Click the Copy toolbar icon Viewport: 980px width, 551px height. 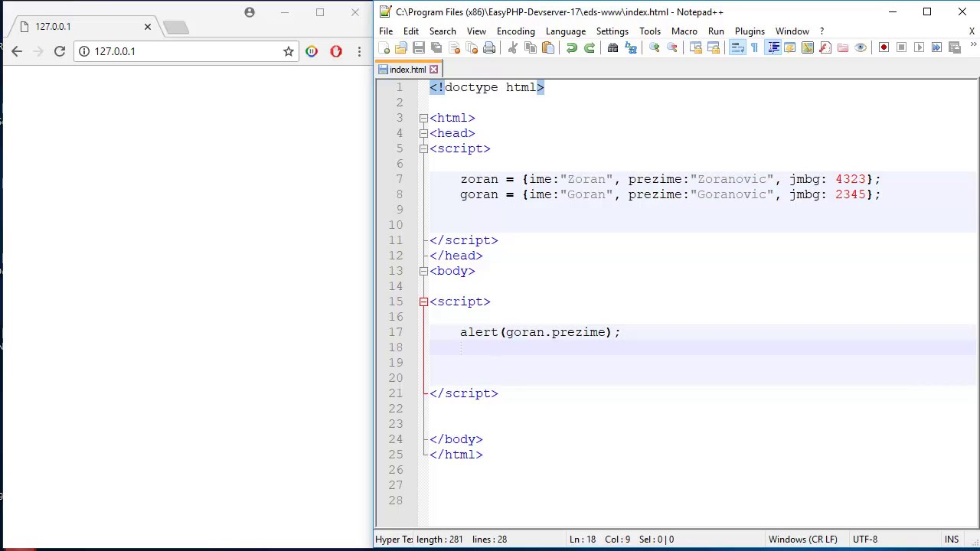pyautogui.click(x=531, y=47)
